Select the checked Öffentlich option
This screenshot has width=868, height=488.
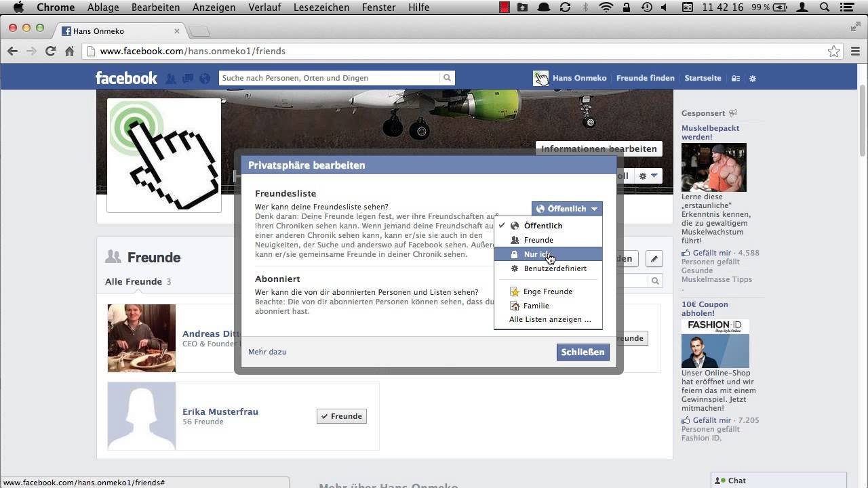(x=542, y=226)
